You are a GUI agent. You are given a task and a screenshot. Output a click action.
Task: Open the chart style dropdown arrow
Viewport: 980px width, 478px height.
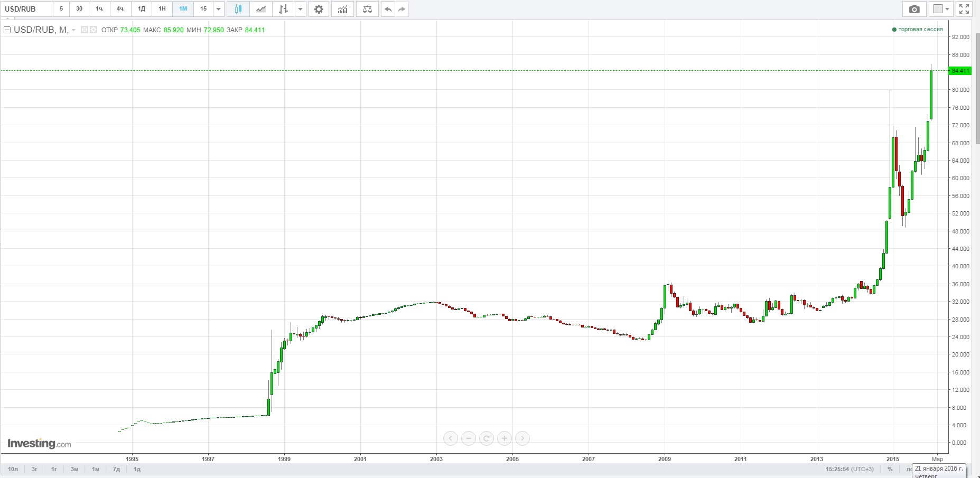coord(301,9)
